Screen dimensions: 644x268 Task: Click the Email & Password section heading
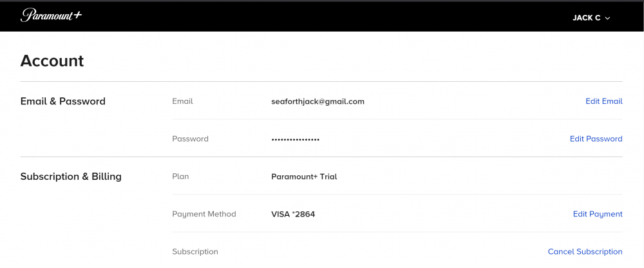click(62, 101)
